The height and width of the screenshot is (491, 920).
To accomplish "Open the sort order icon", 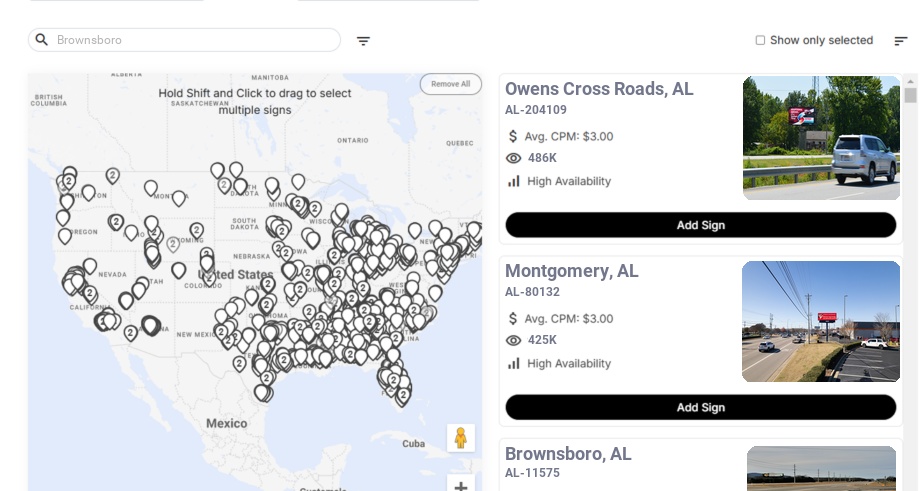I will click(900, 41).
